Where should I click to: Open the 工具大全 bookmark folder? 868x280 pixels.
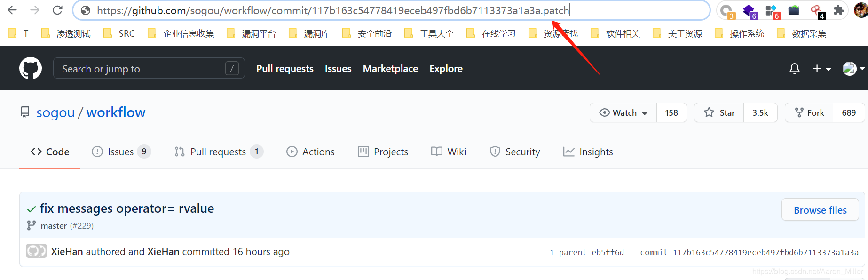click(x=429, y=33)
